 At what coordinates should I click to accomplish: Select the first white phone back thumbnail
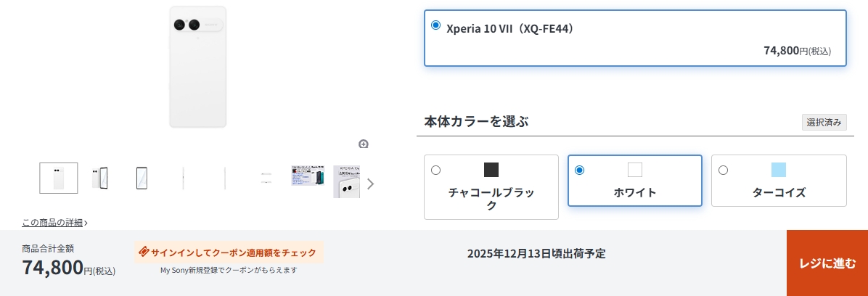tap(58, 178)
